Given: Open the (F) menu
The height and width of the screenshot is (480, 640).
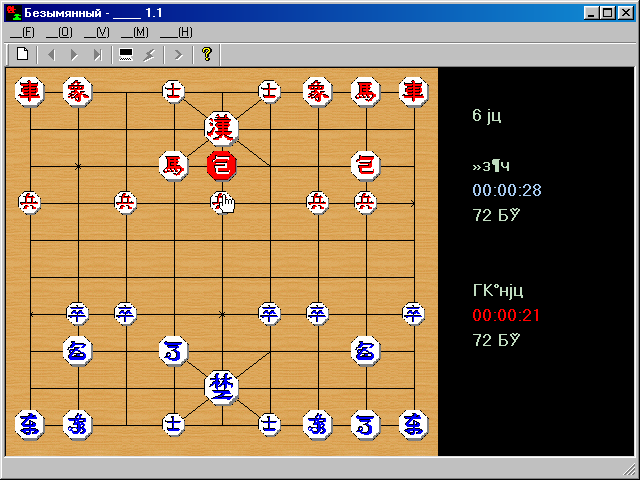Looking at the screenshot, I should click(x=22, y=32).
